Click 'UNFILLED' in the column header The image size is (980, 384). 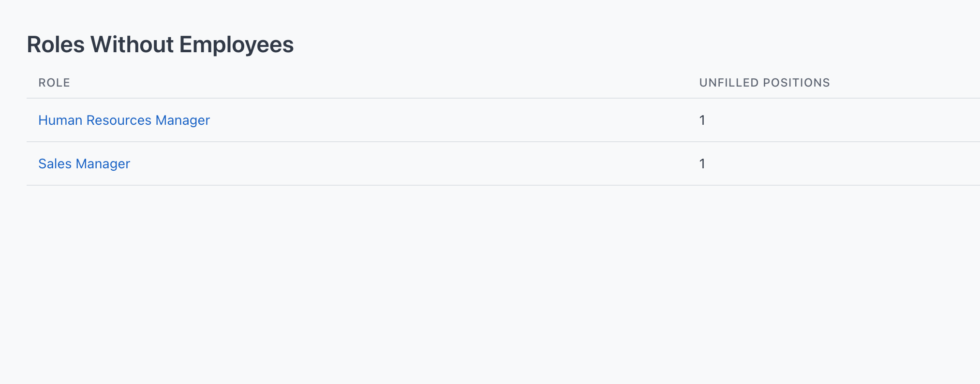click(x=729, y=83)
